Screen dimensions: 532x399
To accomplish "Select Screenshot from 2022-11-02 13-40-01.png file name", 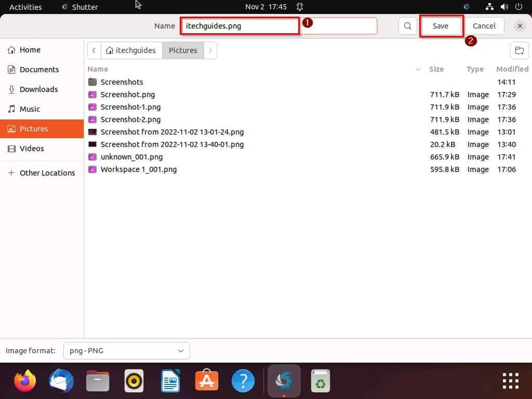I will [x=172, y=144].
